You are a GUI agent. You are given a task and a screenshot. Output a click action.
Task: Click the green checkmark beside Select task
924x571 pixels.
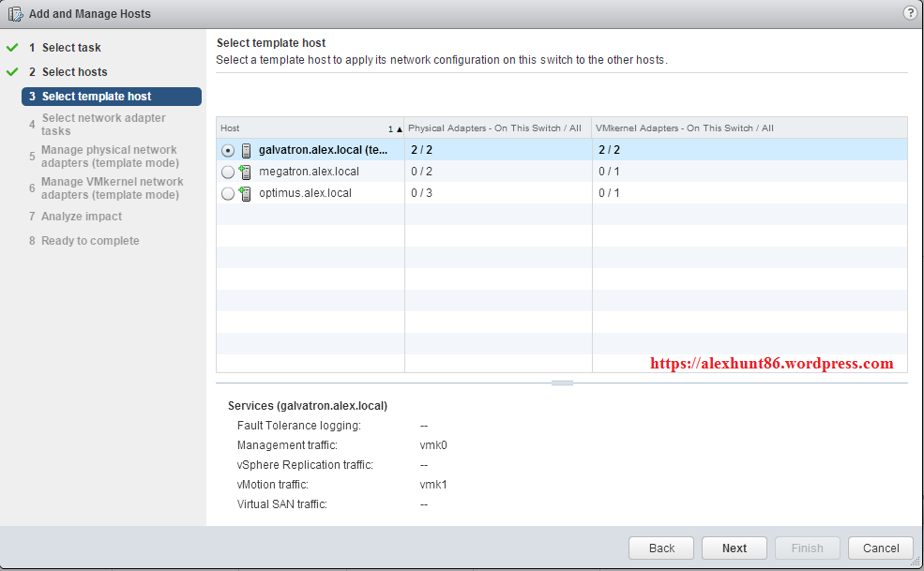pos(12,48)
